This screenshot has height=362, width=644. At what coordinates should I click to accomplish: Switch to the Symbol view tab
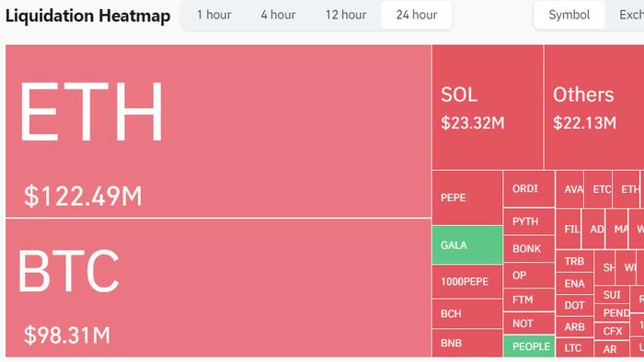569,15
